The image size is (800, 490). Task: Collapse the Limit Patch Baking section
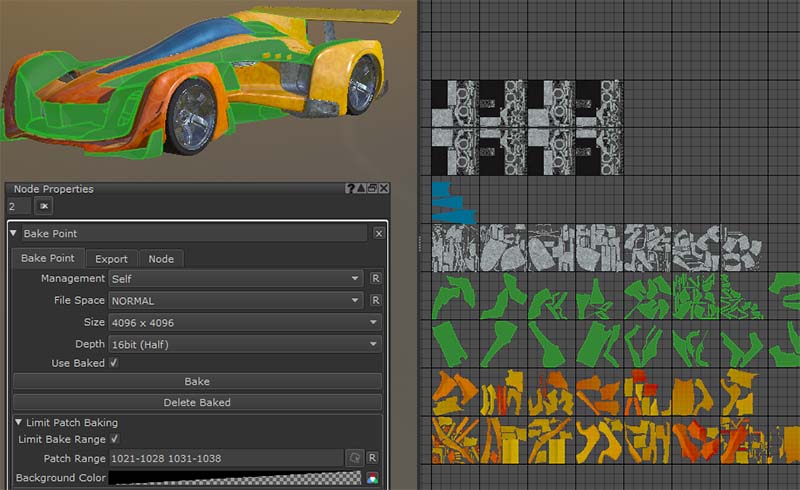coord(19,422)
